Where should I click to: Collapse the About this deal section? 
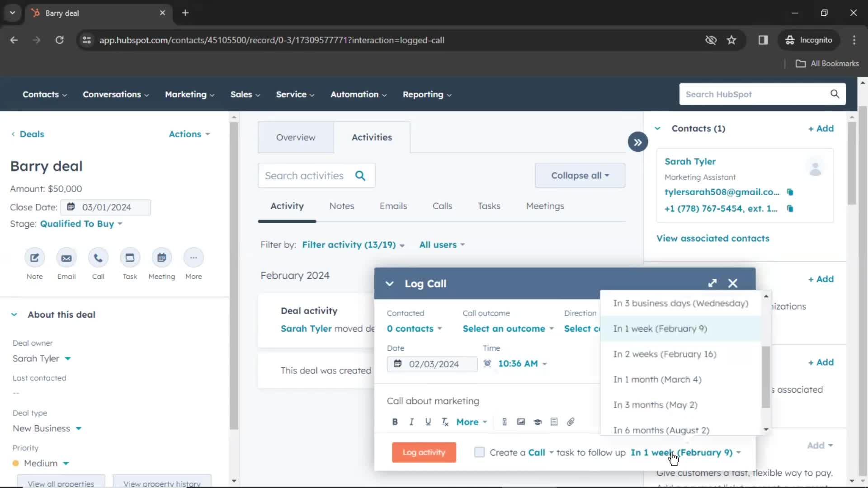click(x=14, y=314)
